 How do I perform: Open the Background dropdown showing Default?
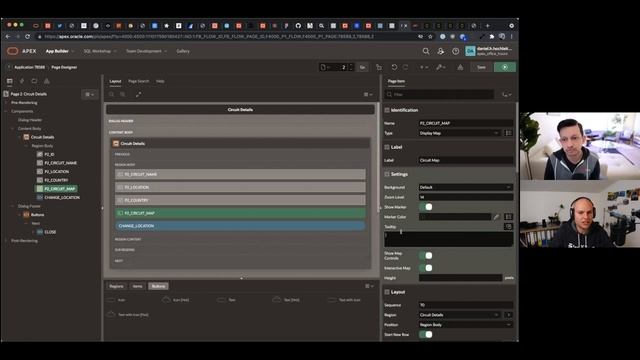(466, 187)
